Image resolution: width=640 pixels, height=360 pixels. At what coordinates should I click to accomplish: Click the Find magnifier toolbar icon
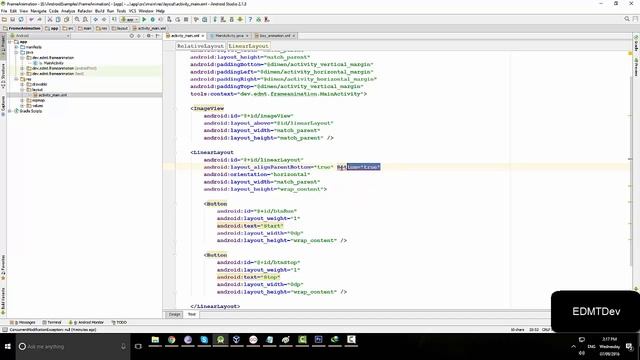click(77, 19)
